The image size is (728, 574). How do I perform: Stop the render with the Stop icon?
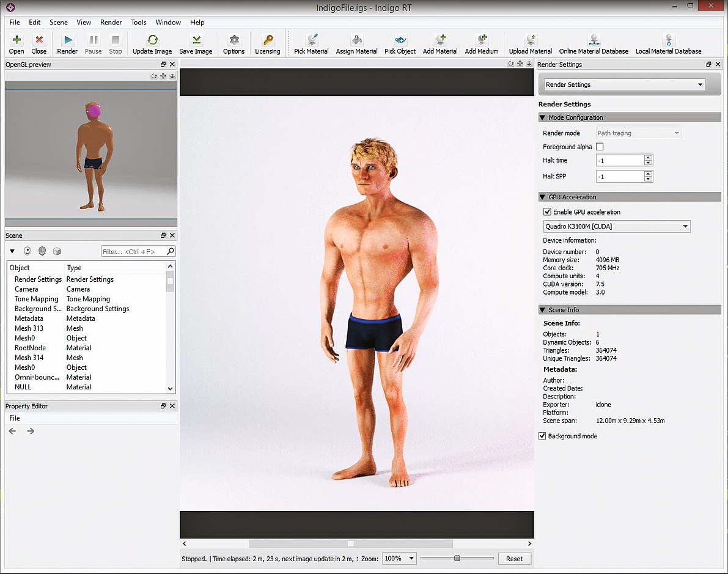[116, 44]
